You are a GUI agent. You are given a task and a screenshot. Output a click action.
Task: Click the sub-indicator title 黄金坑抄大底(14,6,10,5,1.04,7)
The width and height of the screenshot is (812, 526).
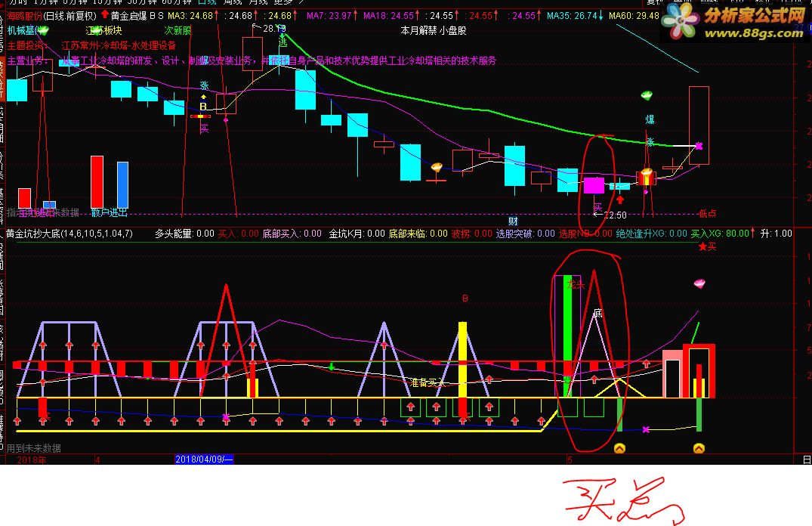69,234
